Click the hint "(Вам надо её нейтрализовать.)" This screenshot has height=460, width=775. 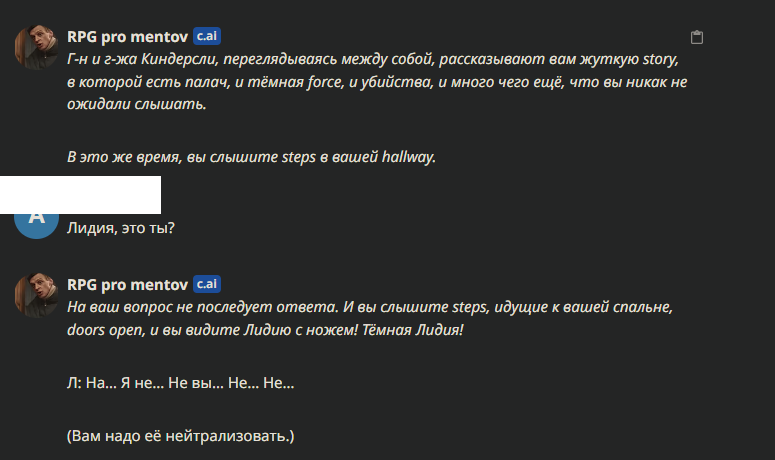[181, 436]
